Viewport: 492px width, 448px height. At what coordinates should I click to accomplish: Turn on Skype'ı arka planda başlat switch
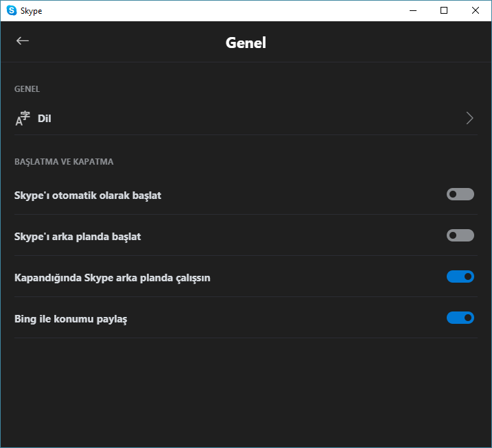pyautogui.click(x=460, y=235)
